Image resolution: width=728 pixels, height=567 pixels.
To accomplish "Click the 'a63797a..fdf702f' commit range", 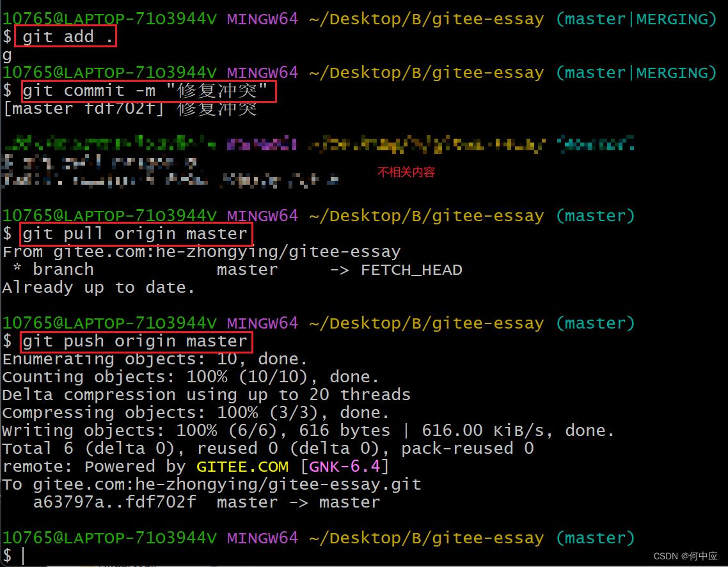I will click(x=115, y=502).
